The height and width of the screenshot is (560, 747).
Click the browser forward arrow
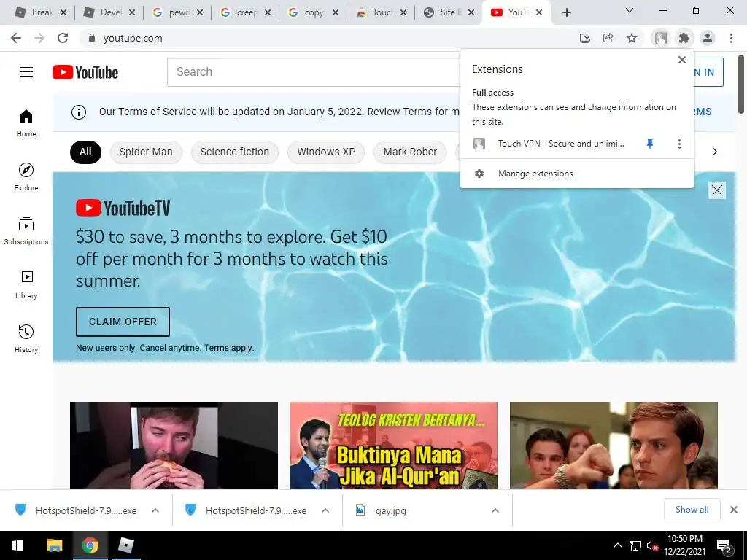click(39, 38)
